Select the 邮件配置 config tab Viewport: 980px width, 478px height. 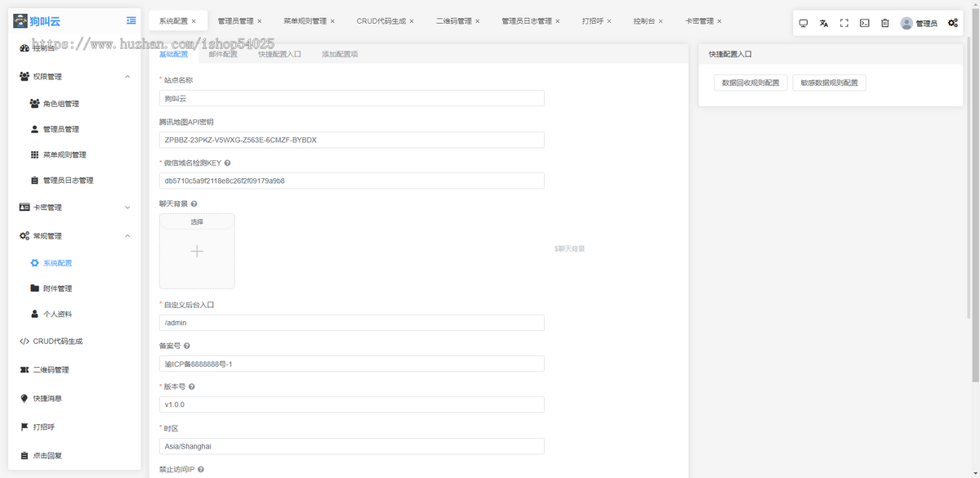click(223, 54)
